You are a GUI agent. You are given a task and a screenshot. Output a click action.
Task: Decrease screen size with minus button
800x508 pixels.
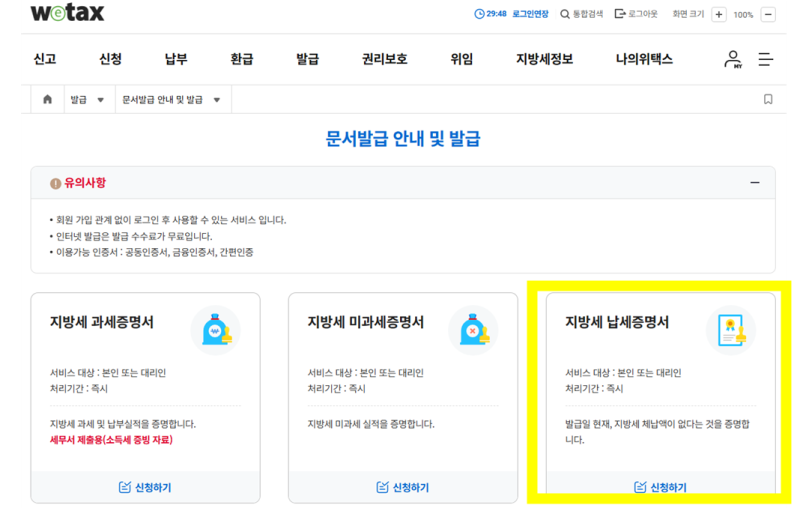768,14
